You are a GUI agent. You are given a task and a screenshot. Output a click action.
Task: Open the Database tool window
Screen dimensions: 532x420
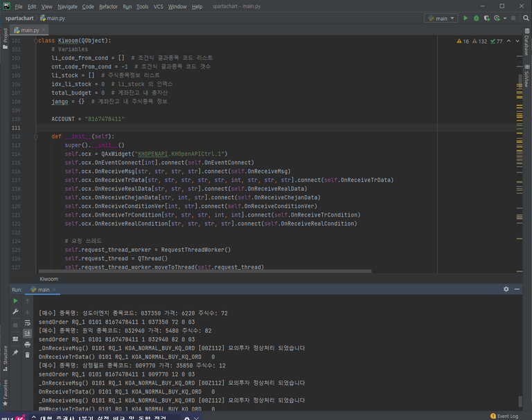pyautogui.click(x=527, y=42)
